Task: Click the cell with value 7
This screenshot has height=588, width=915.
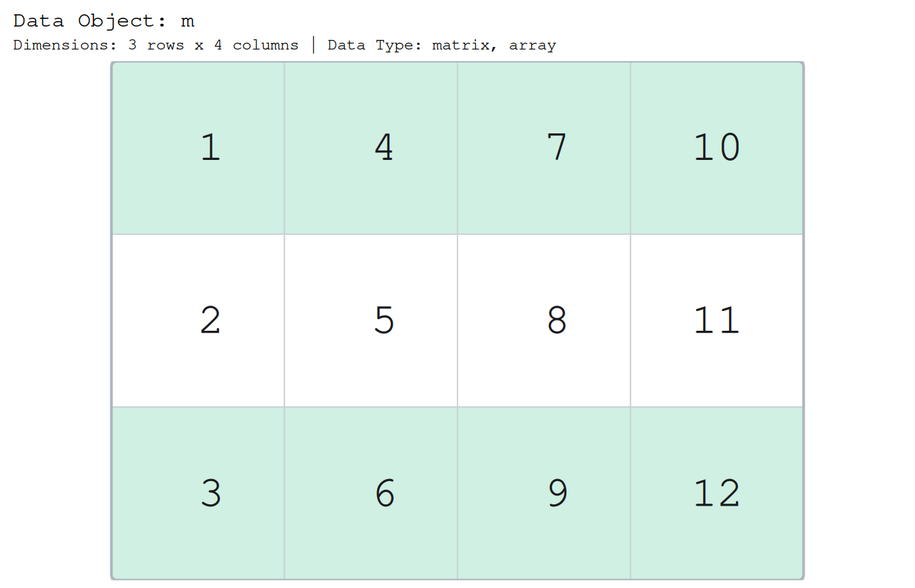Action: click(544, 148)
